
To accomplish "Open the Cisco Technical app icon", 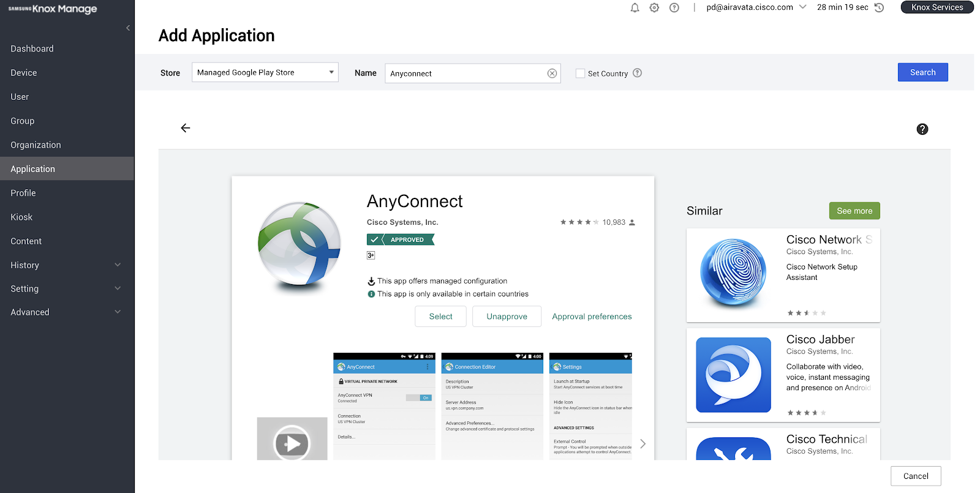I will click(733, 448).
